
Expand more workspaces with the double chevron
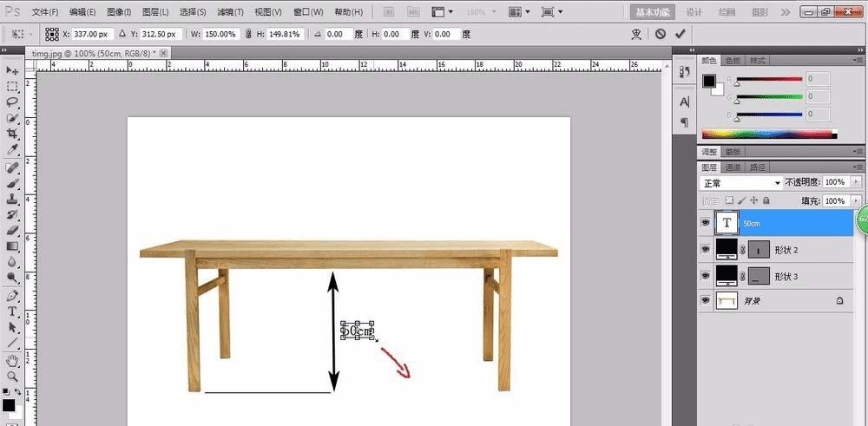coord(786,11)
